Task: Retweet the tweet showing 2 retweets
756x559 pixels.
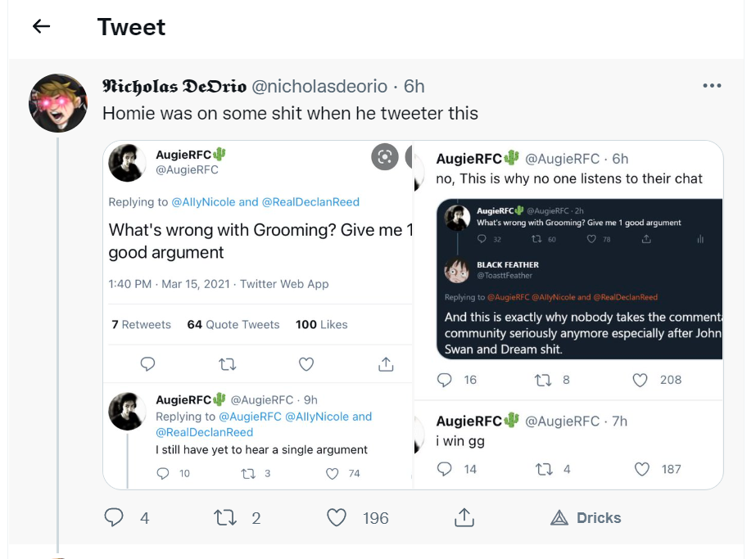Action: click(x=225, y=517)
